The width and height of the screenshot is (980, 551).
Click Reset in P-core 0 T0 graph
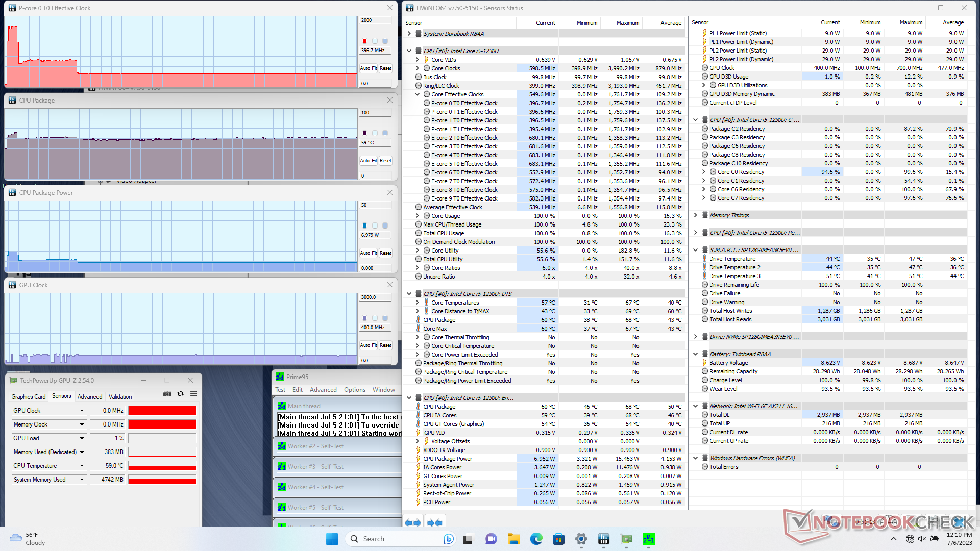pos(385,68)
